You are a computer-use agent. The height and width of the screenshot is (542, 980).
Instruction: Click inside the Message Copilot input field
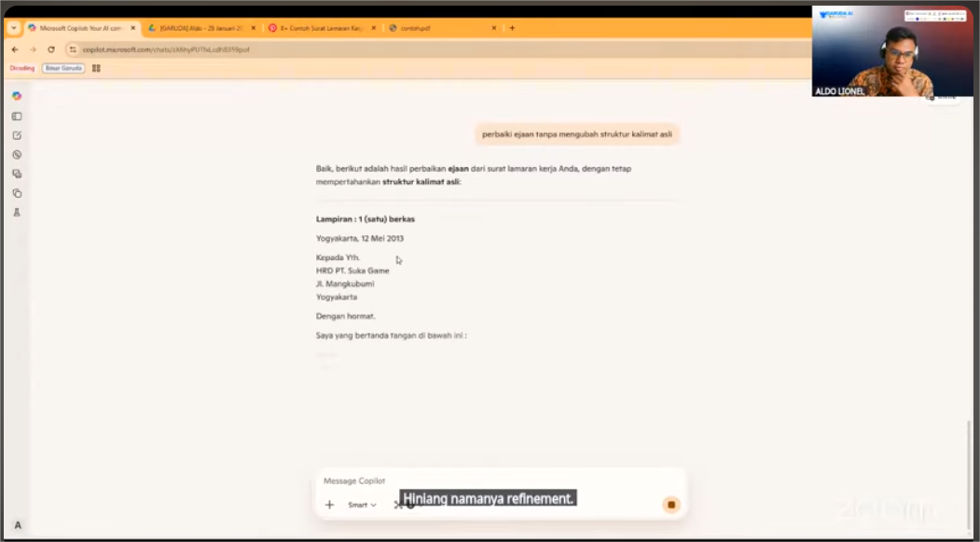coord(466,481)
